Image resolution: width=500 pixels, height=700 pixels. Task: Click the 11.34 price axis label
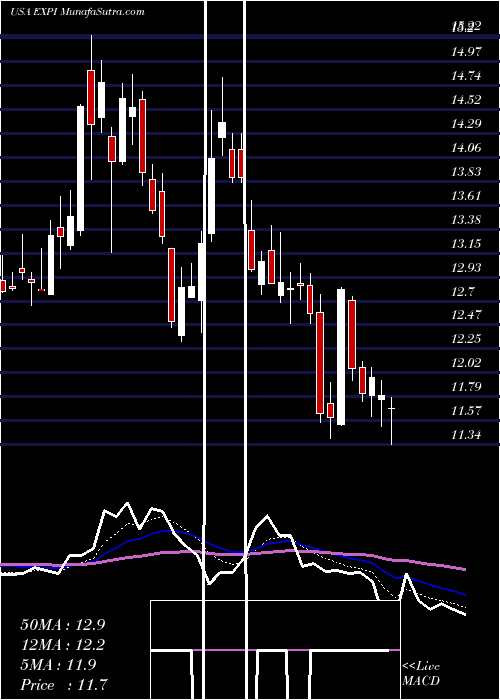click(467, 435)
